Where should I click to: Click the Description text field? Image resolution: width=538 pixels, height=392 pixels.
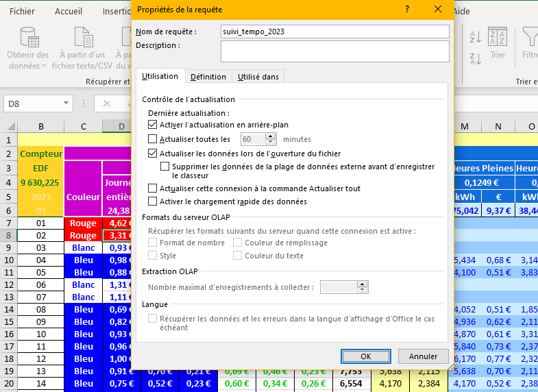pos(334,51)
